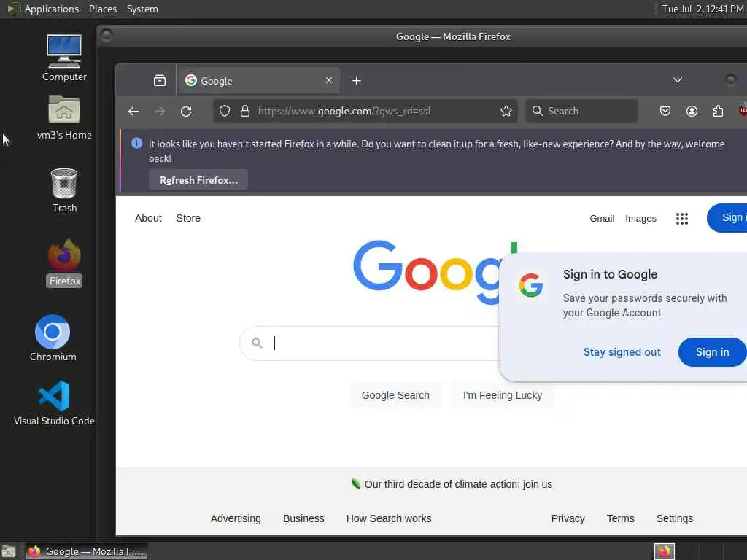Click I'm Feeling Lucky button

tap(503, 395)
